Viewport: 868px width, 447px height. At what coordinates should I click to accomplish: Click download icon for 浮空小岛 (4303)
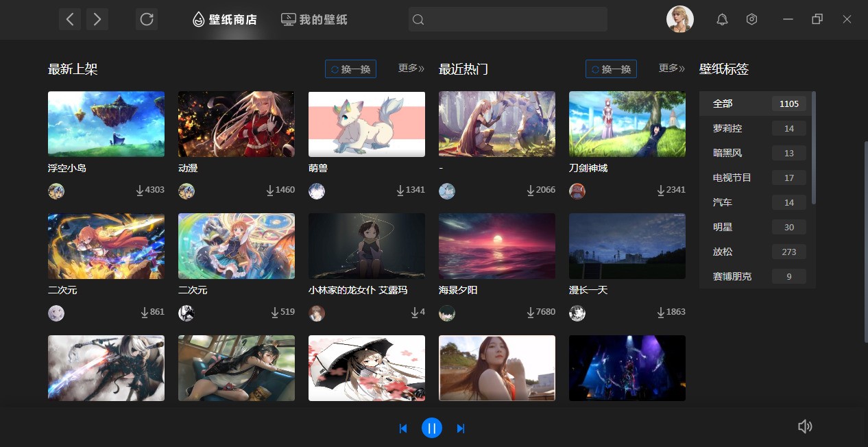click(x=140, y=190)
